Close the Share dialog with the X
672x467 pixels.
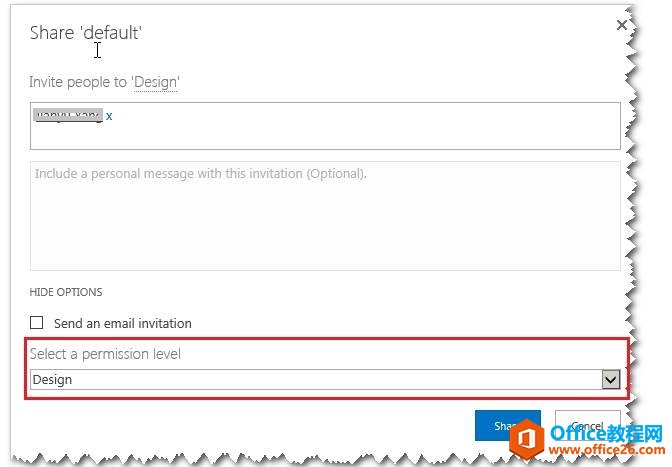(622, 25)
